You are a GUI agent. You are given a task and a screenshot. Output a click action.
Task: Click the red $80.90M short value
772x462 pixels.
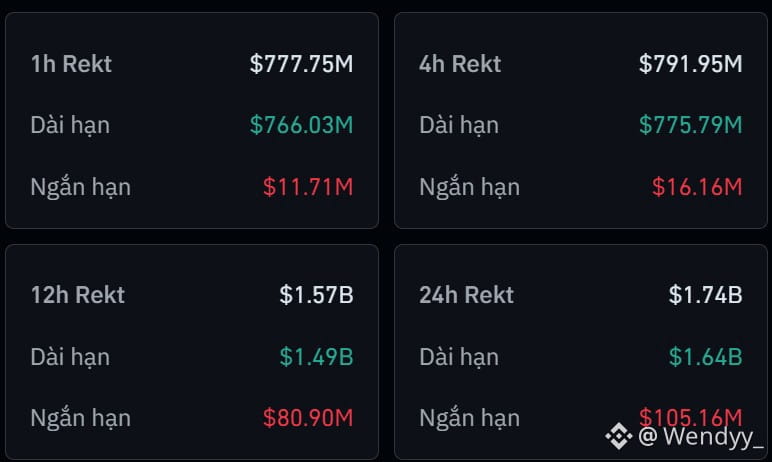[x=308, y=418]
